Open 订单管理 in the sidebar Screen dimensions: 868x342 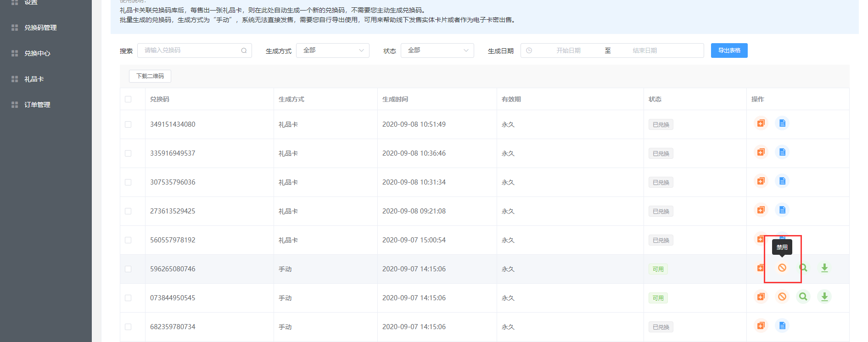click(37, 105)
